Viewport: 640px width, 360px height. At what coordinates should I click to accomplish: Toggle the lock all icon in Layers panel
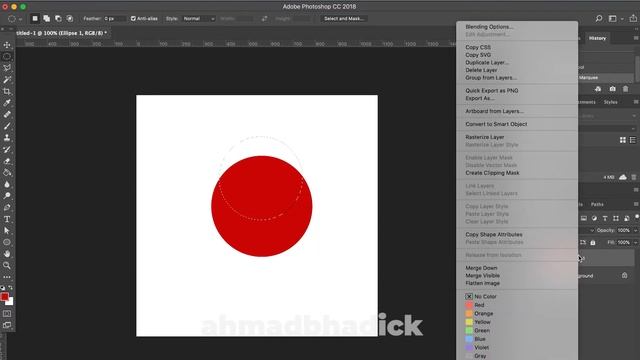pos(593,242)
